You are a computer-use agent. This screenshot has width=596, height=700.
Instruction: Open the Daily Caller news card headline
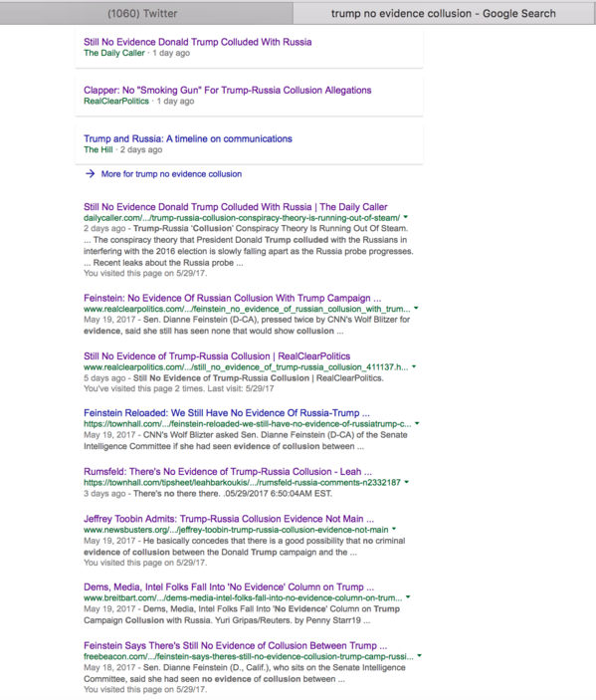click(198, 42)
